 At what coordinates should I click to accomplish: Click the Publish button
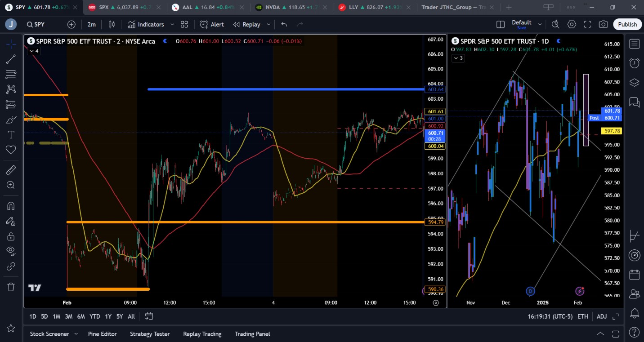627,24
